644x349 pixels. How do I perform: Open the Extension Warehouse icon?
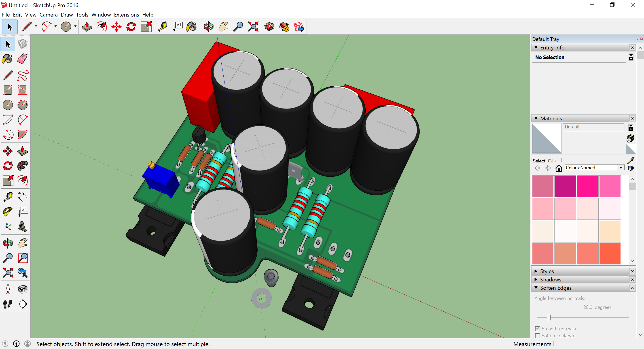[x=284, y=27]
